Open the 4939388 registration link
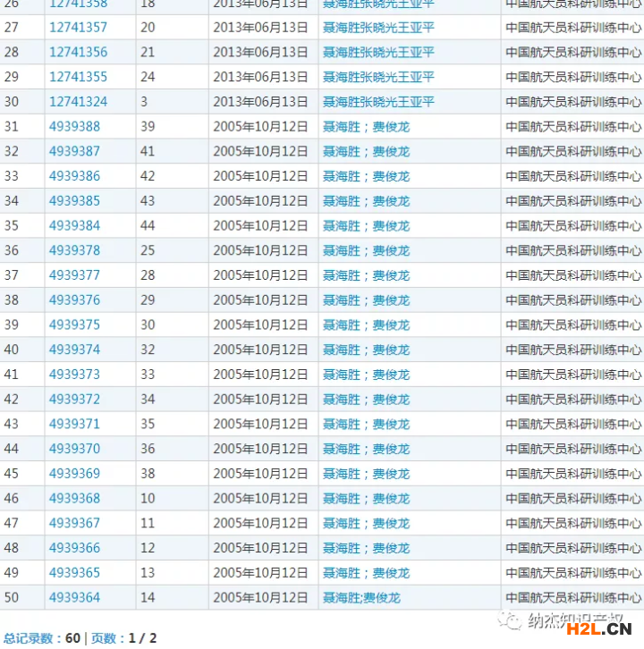Screen dimensions: 644x649 click(74, 127)
